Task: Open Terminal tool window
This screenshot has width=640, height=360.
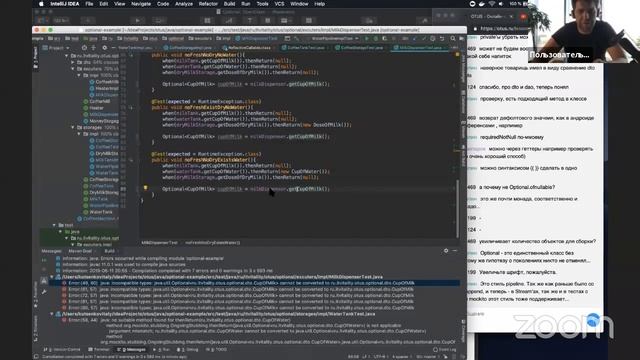Action: pyautogui.click(x=99, y=349)
